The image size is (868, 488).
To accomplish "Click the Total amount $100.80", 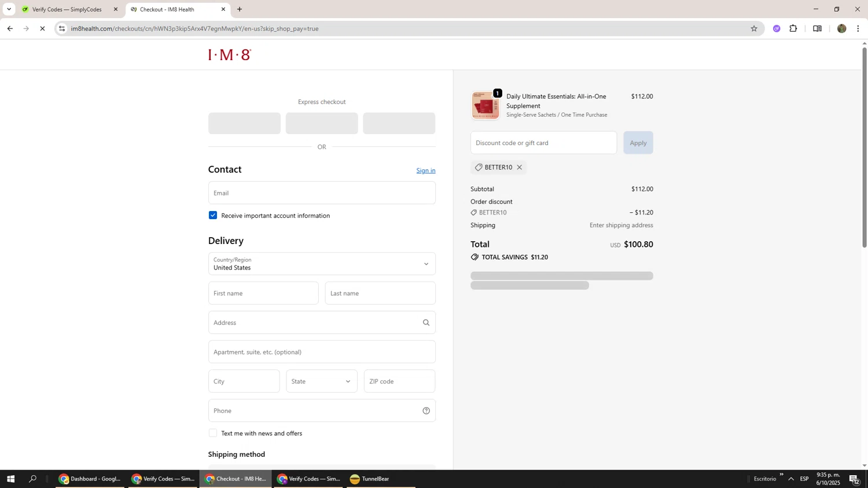I will point(638,244).
